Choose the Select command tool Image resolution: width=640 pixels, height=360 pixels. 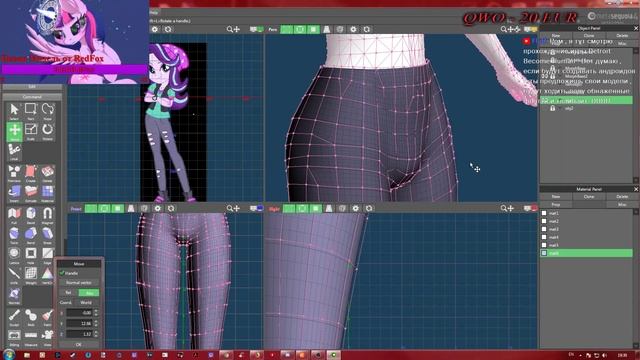pos(14,111)
